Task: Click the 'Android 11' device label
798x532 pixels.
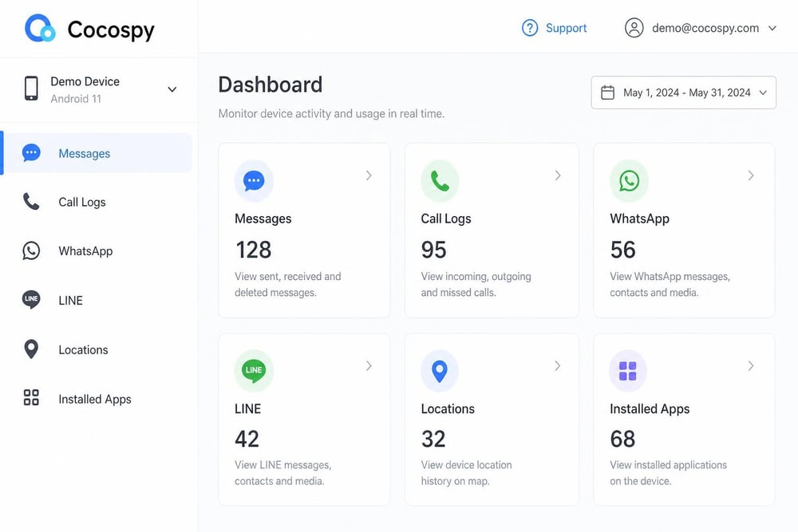Action: pos(76,99)
